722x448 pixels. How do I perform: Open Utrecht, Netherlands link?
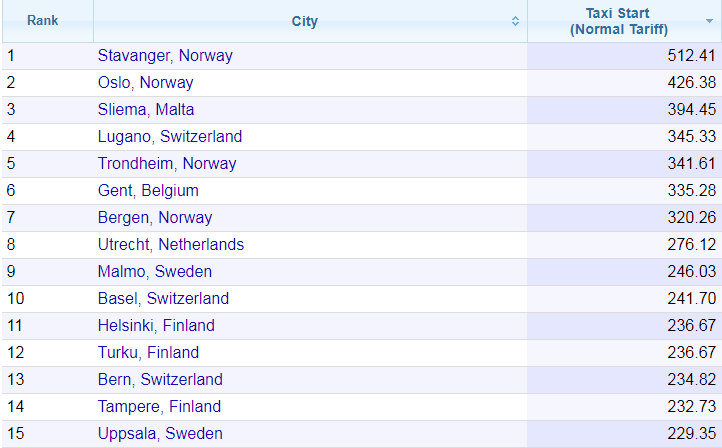click(x=171, y=244)
